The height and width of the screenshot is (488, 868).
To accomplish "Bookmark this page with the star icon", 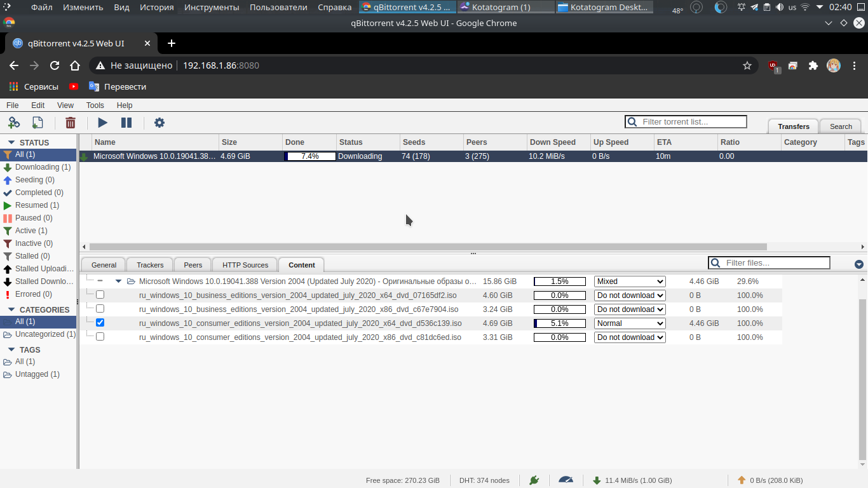I will pos(747,65).
